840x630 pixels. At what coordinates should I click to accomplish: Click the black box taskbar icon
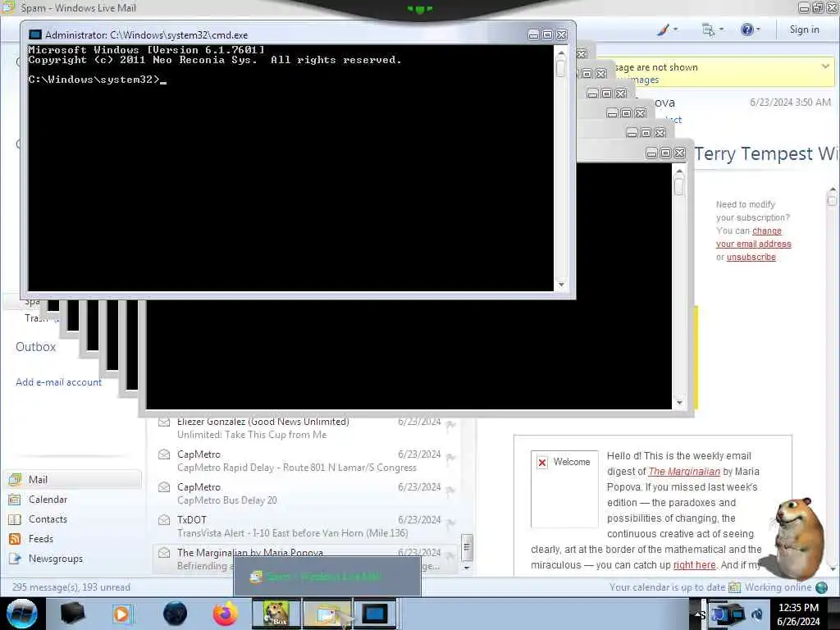(72, 614)
